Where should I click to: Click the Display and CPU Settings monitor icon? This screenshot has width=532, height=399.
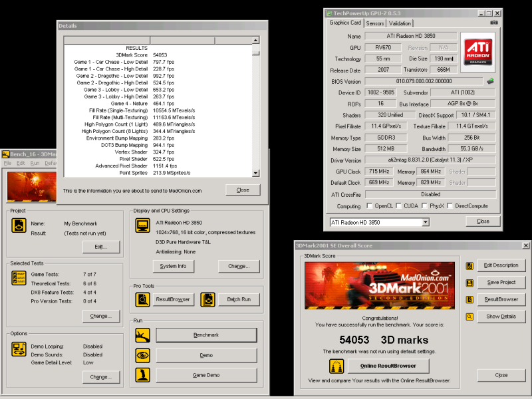coord(142,225)
